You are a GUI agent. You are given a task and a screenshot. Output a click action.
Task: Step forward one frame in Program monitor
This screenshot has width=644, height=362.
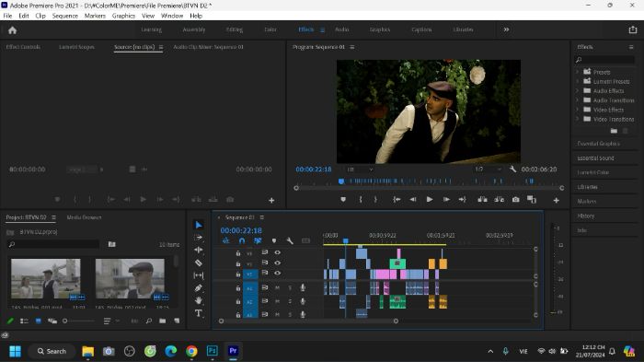(x=446, y=200)
